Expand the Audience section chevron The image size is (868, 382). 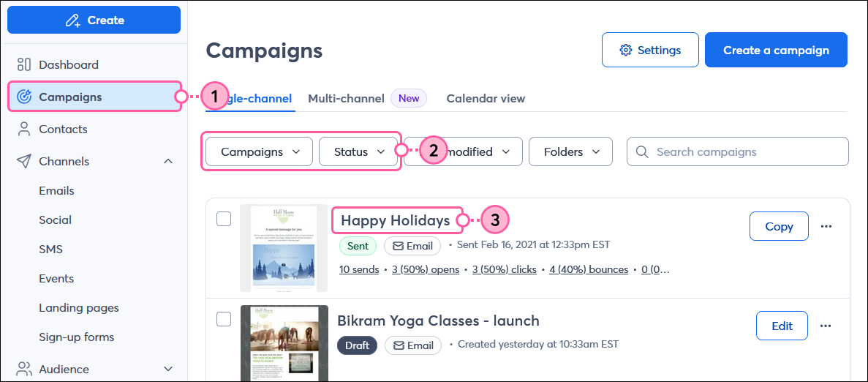tap(168, 369)
